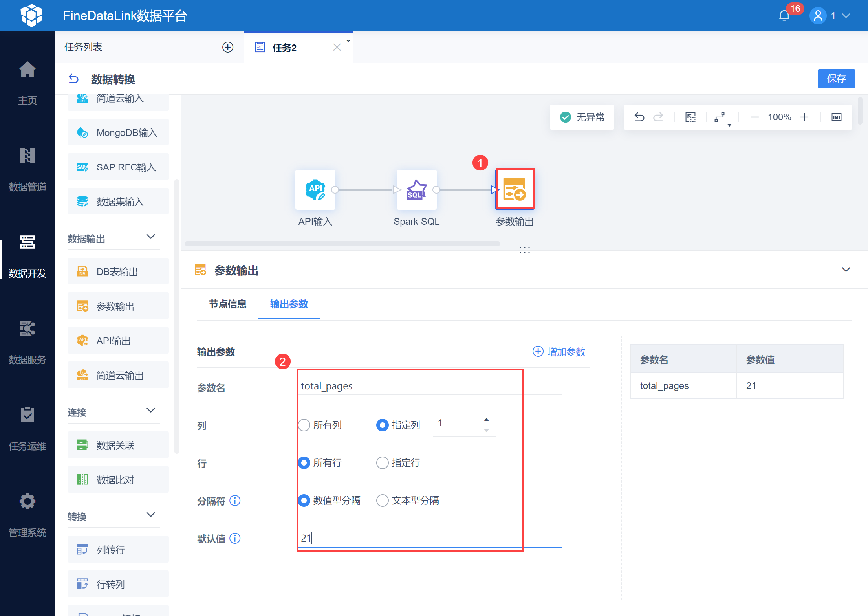
Task: Select the 指定行 radio option
Action: [x=383, y=463]
